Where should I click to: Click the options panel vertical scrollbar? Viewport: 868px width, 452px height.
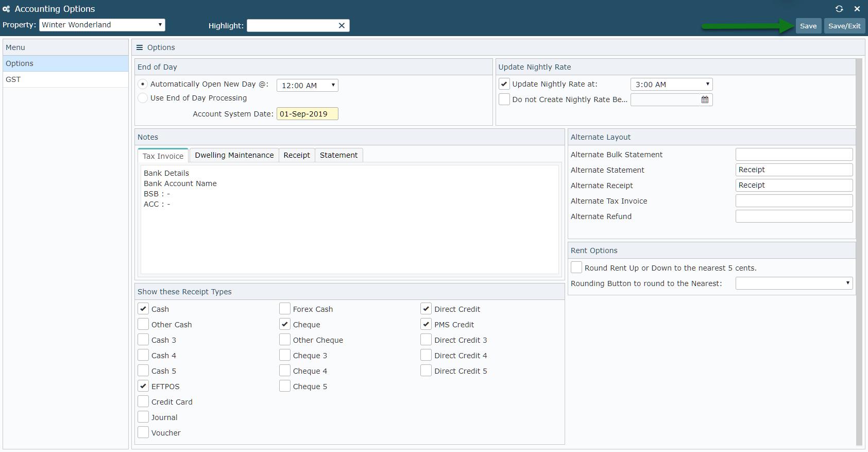[x=859, y=252]
